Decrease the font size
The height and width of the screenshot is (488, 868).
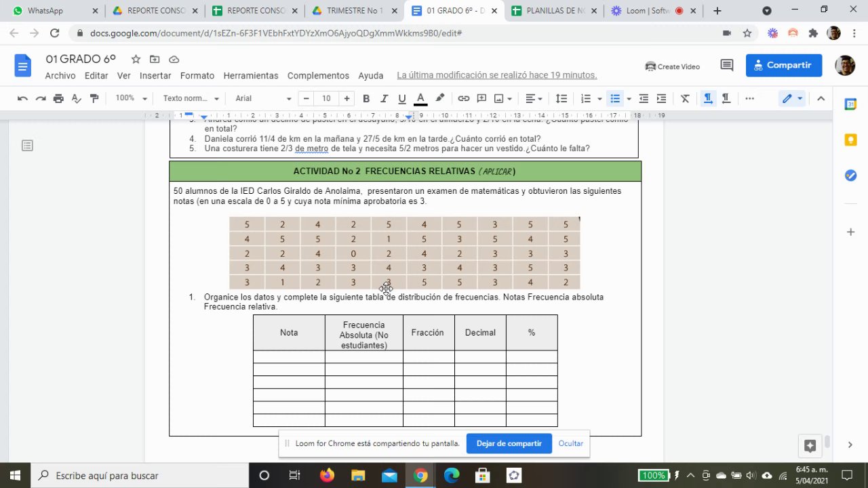click(x=306, y=98)
